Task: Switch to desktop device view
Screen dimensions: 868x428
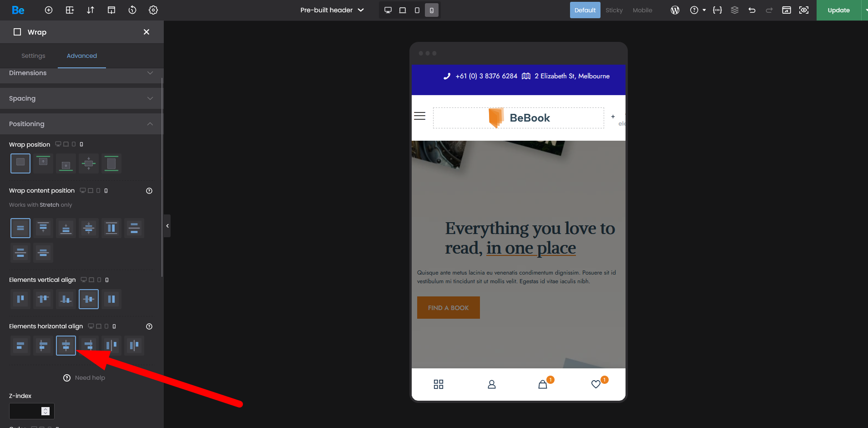Action: (x=388, y=10)
